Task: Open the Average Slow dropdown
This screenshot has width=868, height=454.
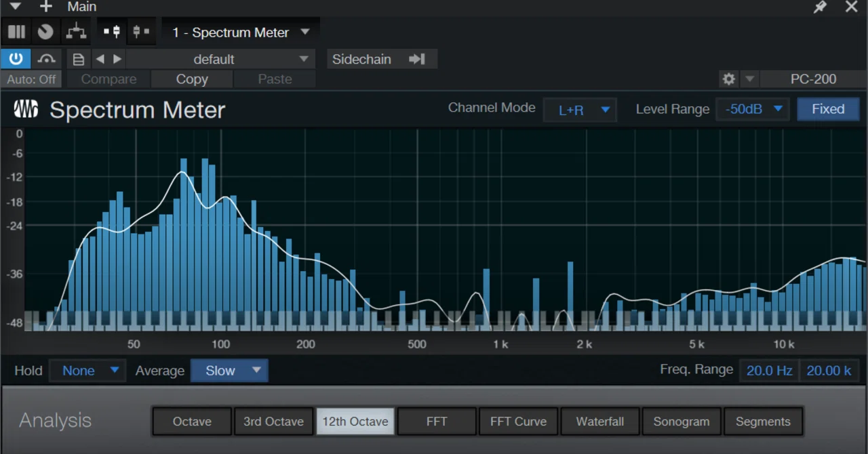Action: click(x=229, y=371)
